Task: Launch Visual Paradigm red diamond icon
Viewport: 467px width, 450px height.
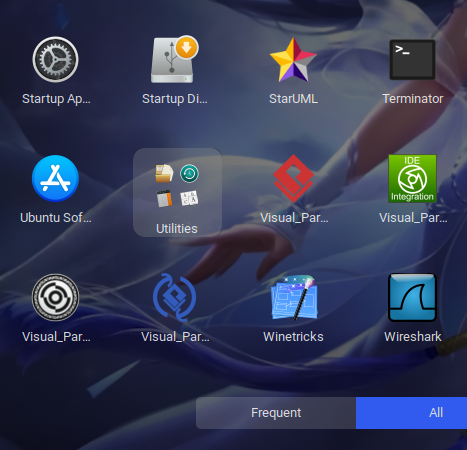Action: point(293,178)
